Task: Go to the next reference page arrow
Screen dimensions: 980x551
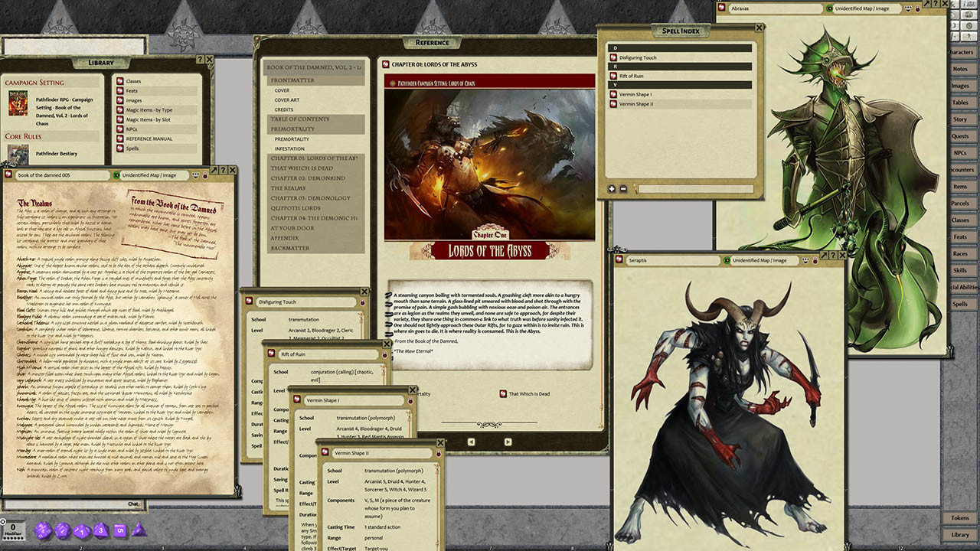Action: tap(508, 442)
